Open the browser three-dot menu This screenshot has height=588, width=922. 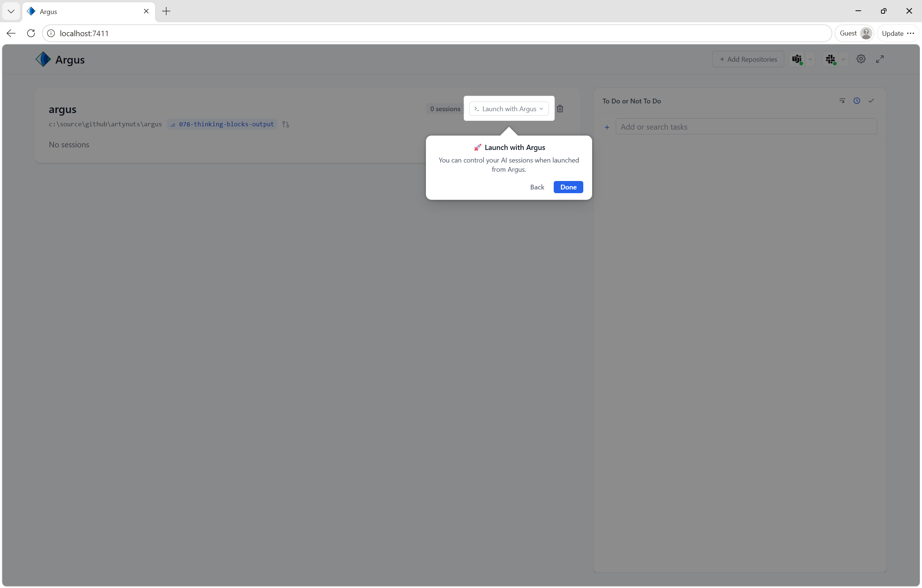click(911, 33)
